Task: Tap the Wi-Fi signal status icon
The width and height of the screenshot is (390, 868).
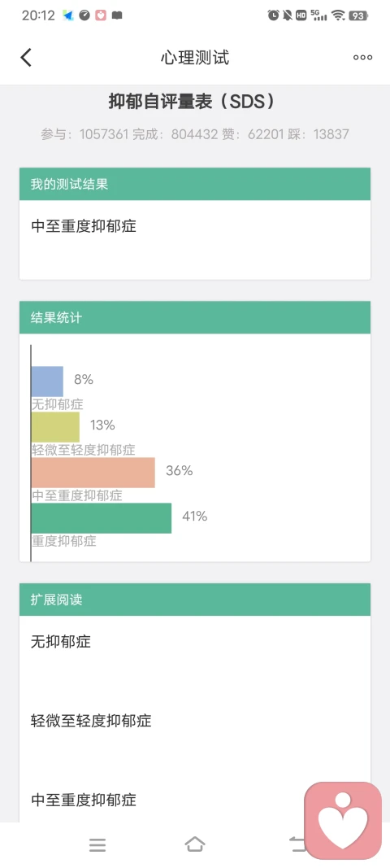Action: 338,15
